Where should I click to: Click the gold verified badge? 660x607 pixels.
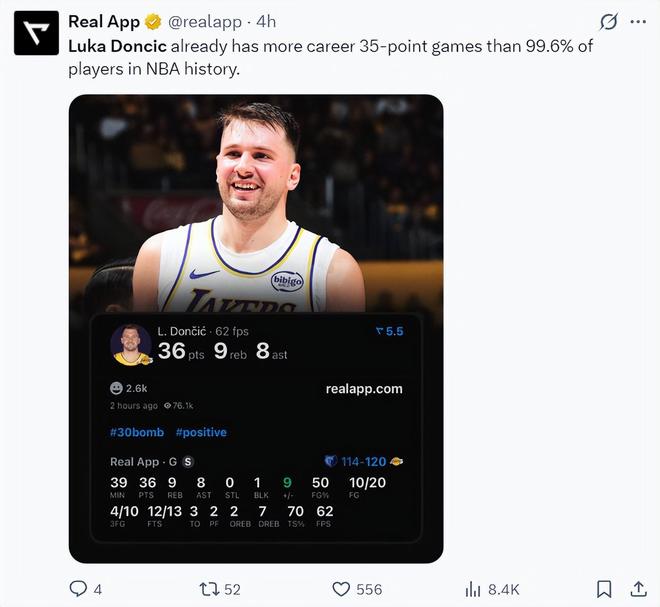(x=154, y=21)
